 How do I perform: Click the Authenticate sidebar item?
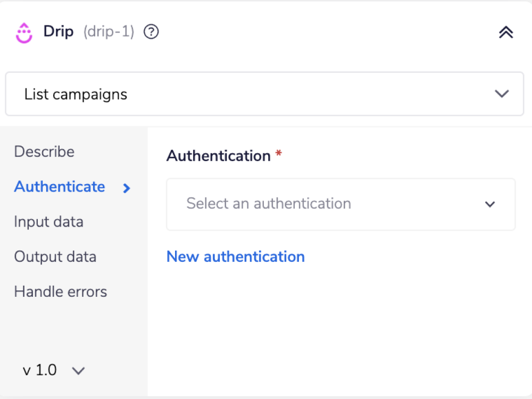click(59, 187)
